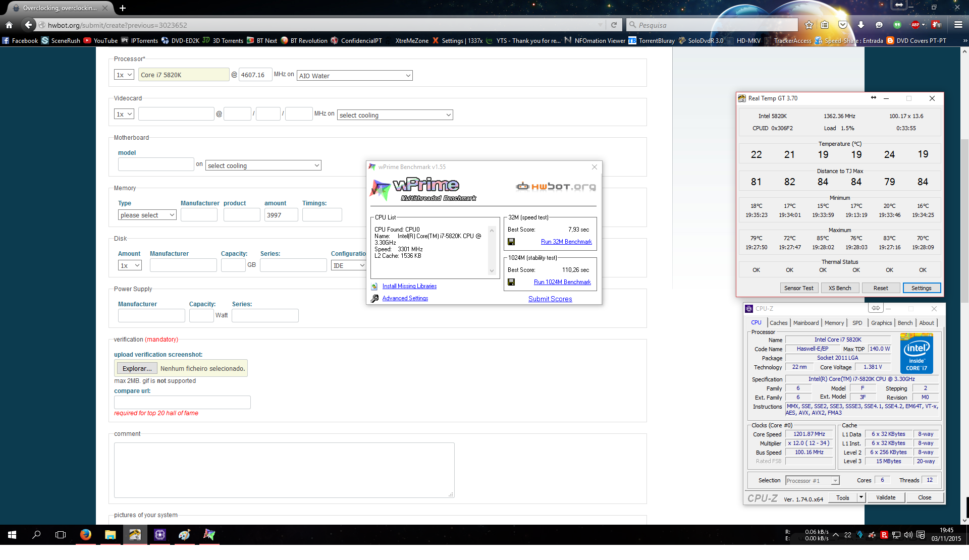Open the CPU-Z Processor #1 selection dropdown
This screenshot has width=969, height=560.
(812, 481)
